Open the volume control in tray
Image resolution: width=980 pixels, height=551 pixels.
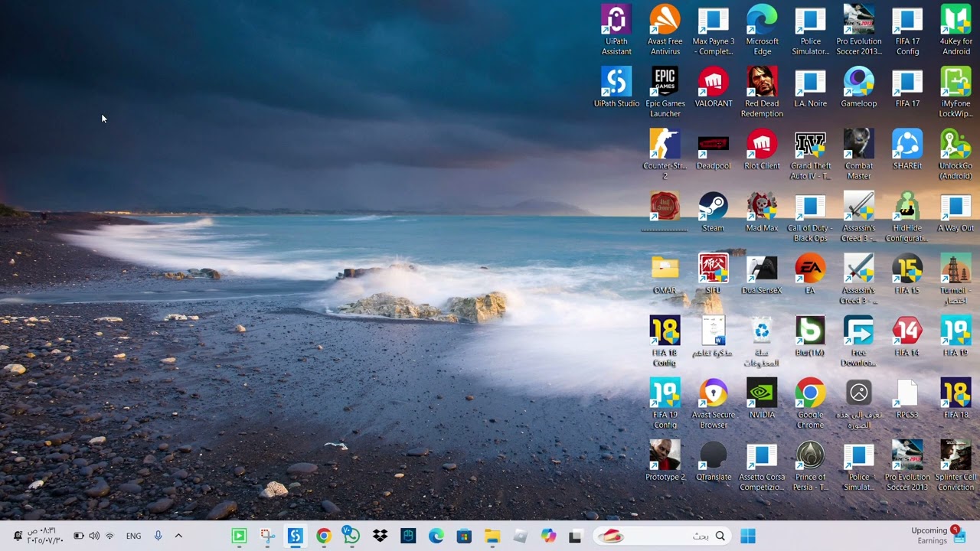point(93,536)
